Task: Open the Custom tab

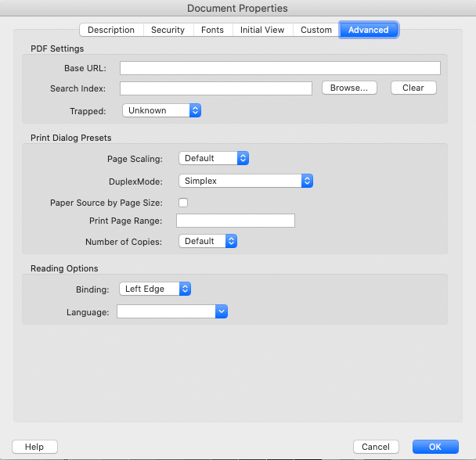Action: click(x=316, y=30)
